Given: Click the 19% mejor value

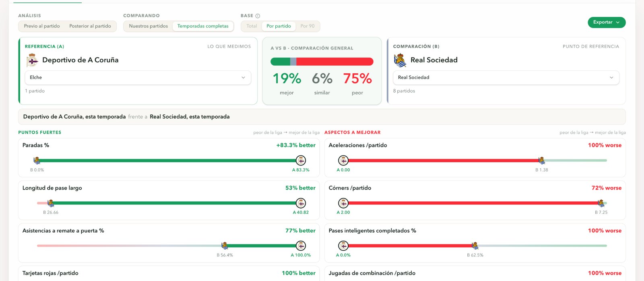Looking at the screenshot, I should point(287,79).
